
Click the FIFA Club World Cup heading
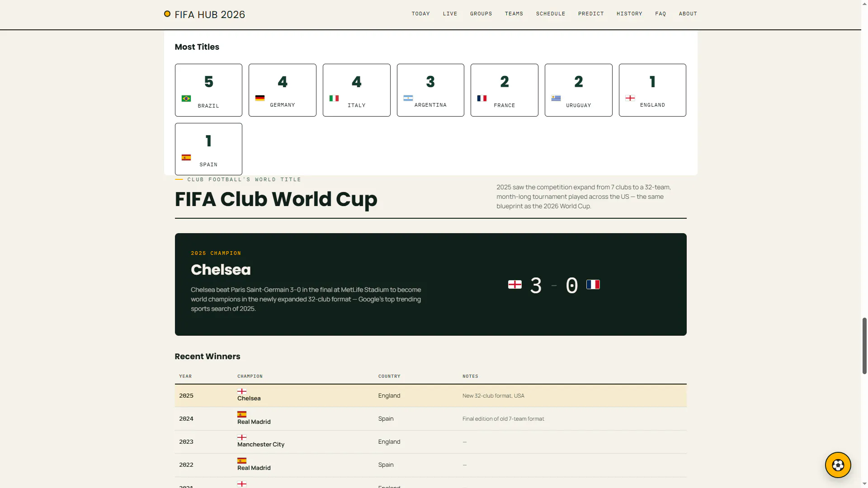(276, 199)
